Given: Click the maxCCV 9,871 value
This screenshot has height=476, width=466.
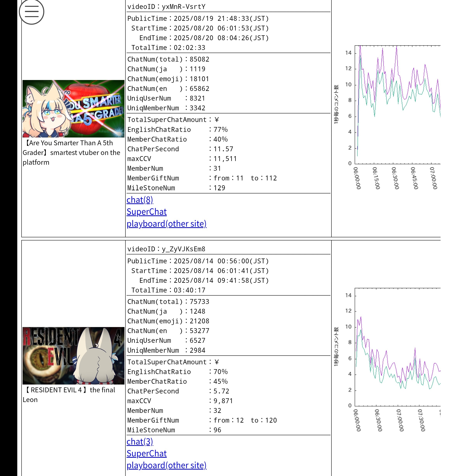Looking at the screenshot, I should click(x=223, y=401).
